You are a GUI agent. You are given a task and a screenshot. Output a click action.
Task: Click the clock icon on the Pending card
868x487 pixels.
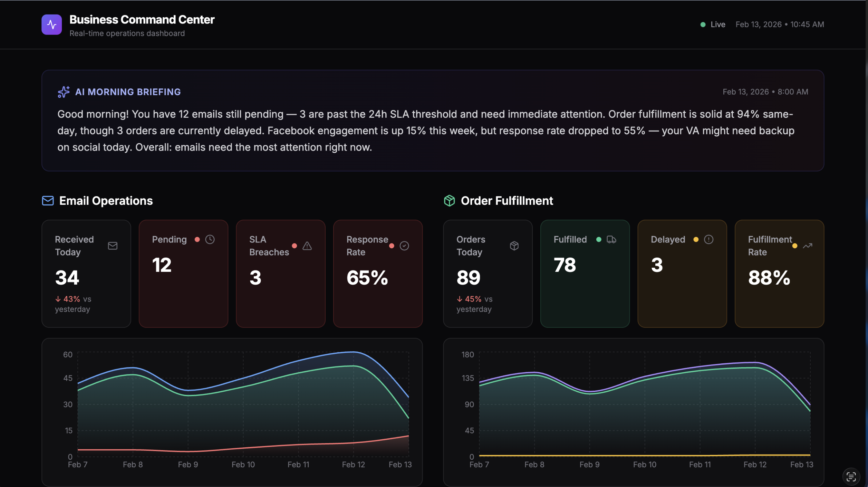(210, 239)
